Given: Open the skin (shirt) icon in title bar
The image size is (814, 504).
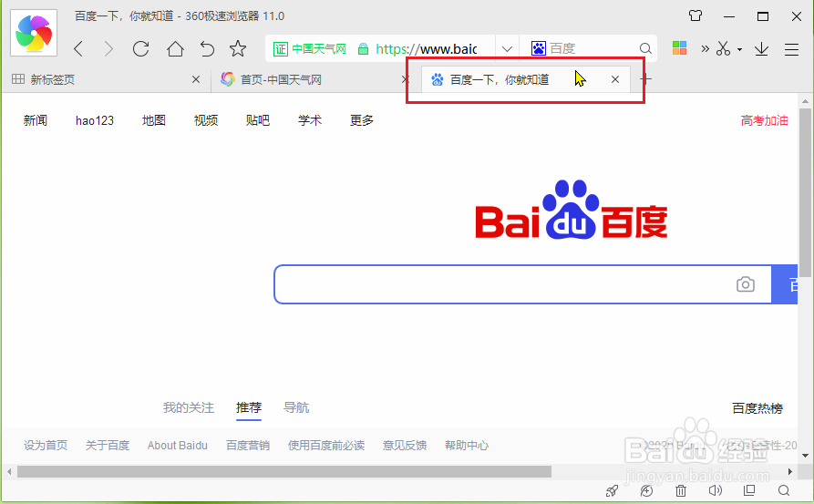Looking at the screenshot, I should 696,16.
